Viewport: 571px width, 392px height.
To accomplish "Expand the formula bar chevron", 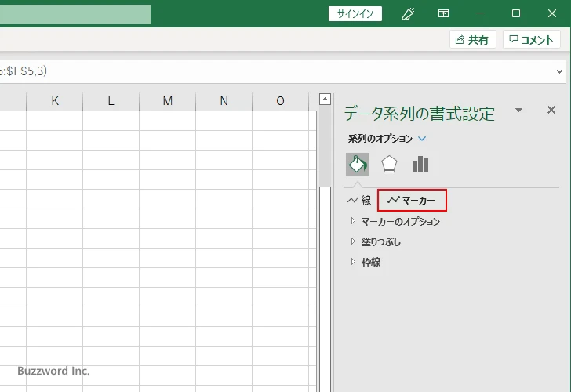I will [x=560, y=71].
